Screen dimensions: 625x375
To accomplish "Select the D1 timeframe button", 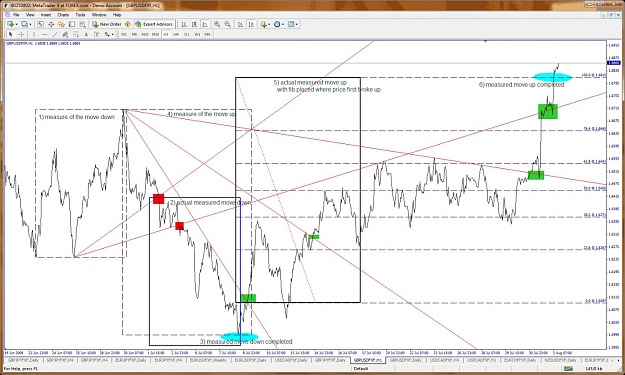I will (x=187, y=34).
